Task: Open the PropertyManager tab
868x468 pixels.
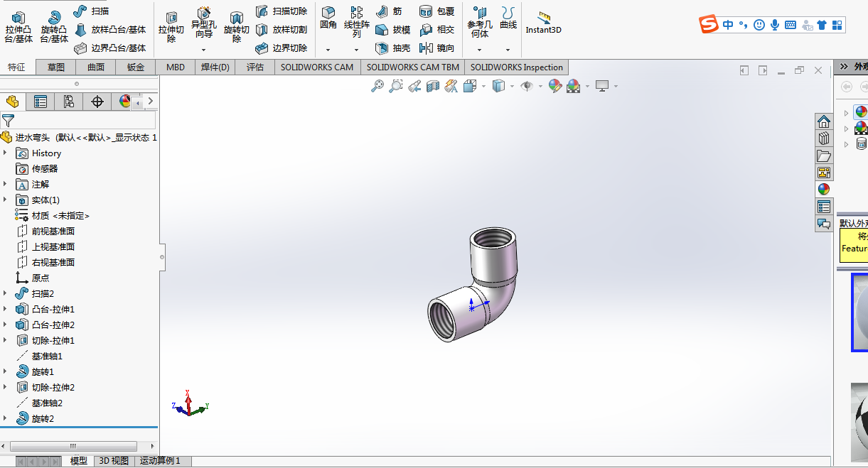Action: click(41, 102)
